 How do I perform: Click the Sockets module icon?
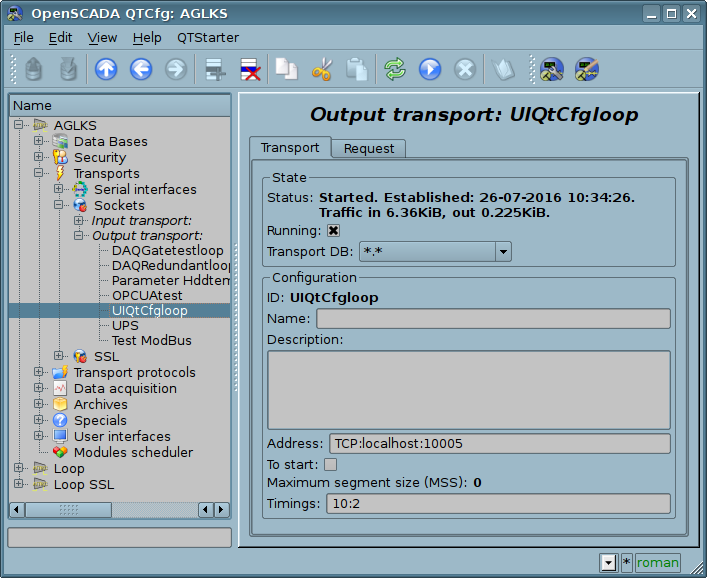point(80,205)
